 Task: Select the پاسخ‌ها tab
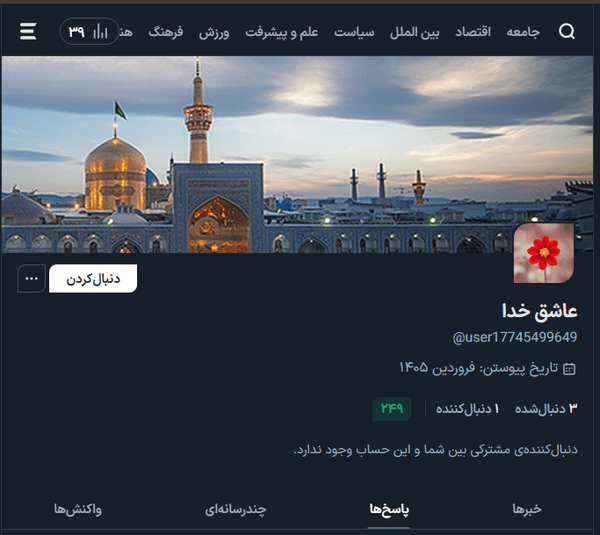click(389, 509)
